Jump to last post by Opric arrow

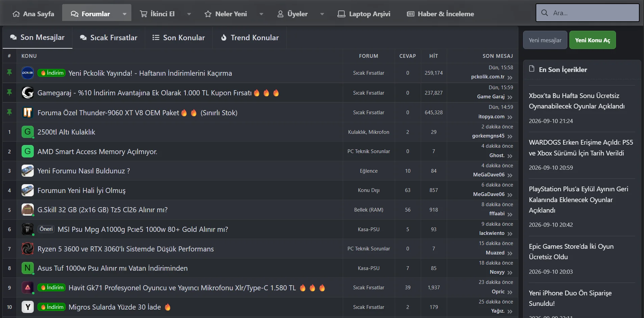pyautogui.click(x=510, y=292)
